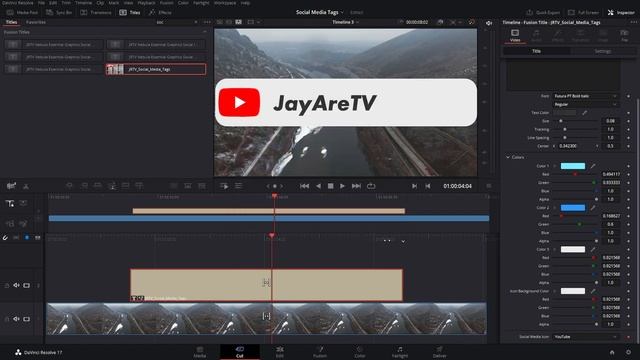Screen dimensions: 640x360
Task: Open the Color 1 swatch
Action: tap(573, 166)
